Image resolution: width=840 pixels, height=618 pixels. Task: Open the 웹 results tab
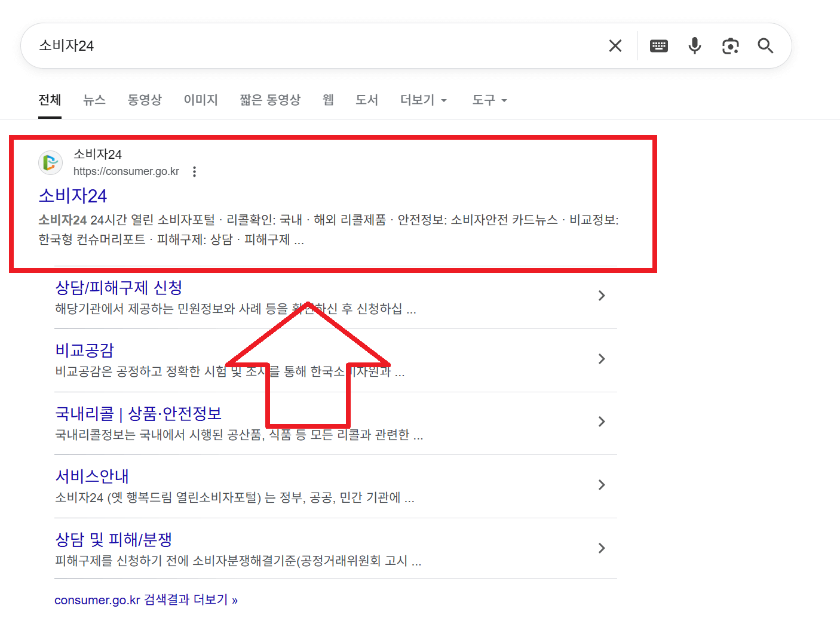coord(327,100)
